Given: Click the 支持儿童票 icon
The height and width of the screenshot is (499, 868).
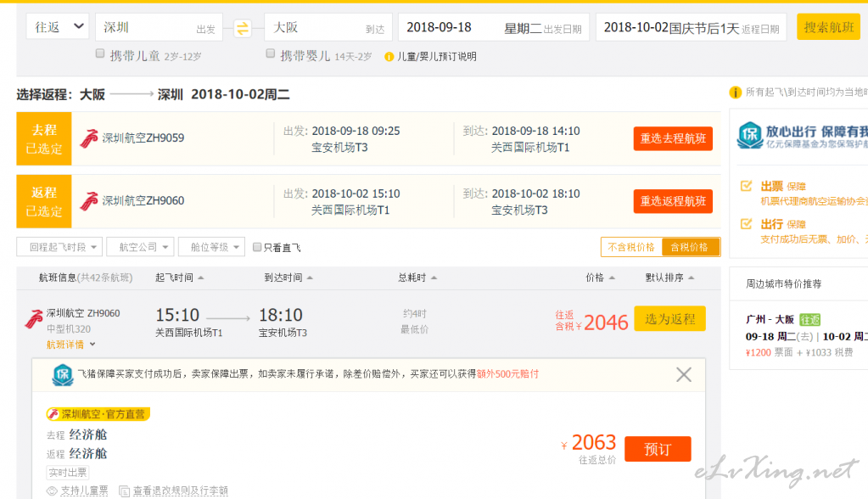Looking at the screenshot, I should (52, 491).
